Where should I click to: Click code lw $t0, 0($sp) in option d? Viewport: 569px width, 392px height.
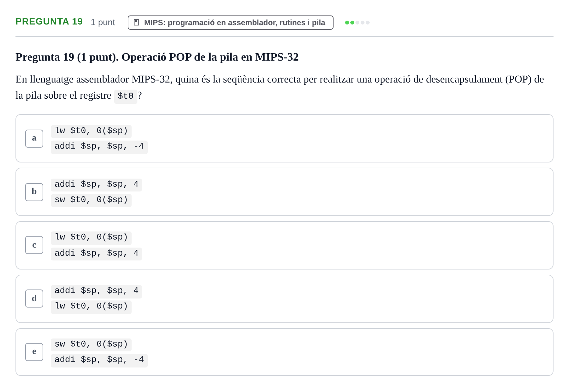(91, 307)
